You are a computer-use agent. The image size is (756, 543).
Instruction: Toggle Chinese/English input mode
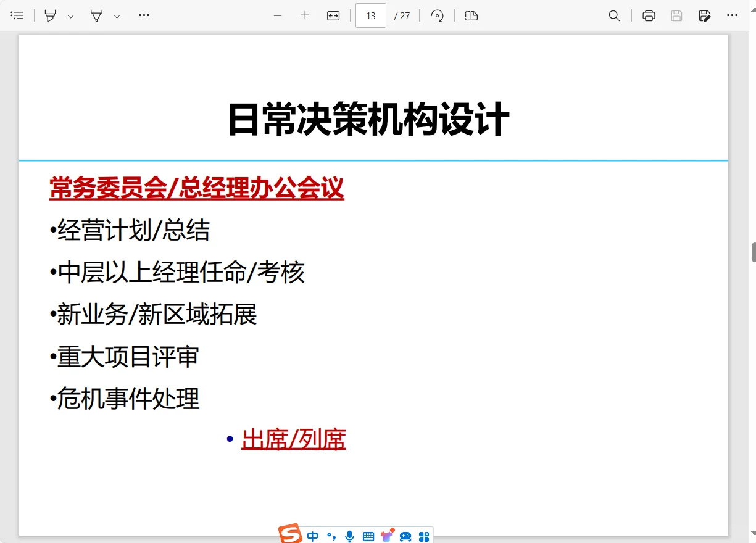312,536
